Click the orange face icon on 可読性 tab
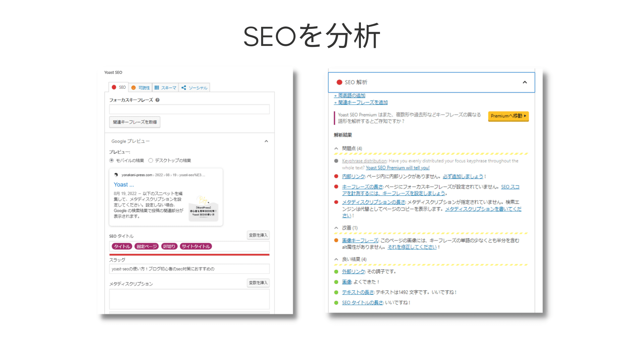The image size is (644, 362). click(133, 87)
